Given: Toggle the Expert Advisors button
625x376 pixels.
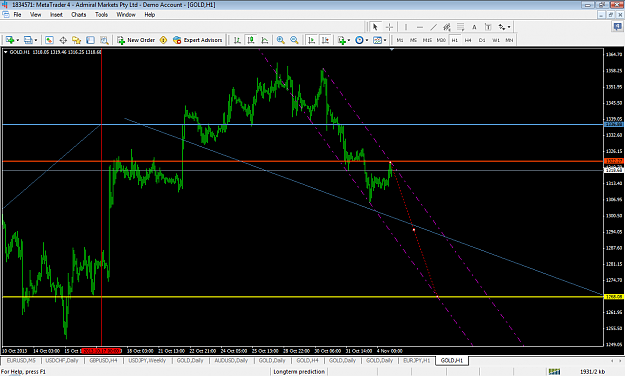Looking at the screenshot, I should coord(197,40).
